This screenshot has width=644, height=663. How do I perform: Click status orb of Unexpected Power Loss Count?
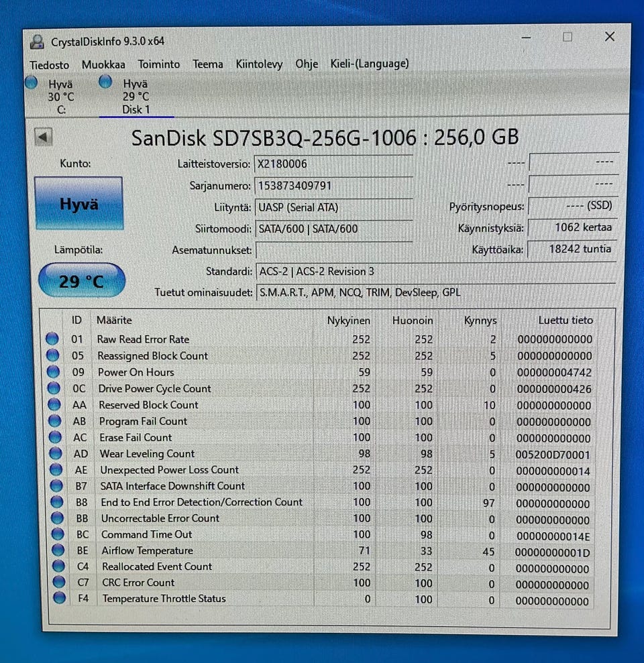[56, 469]
